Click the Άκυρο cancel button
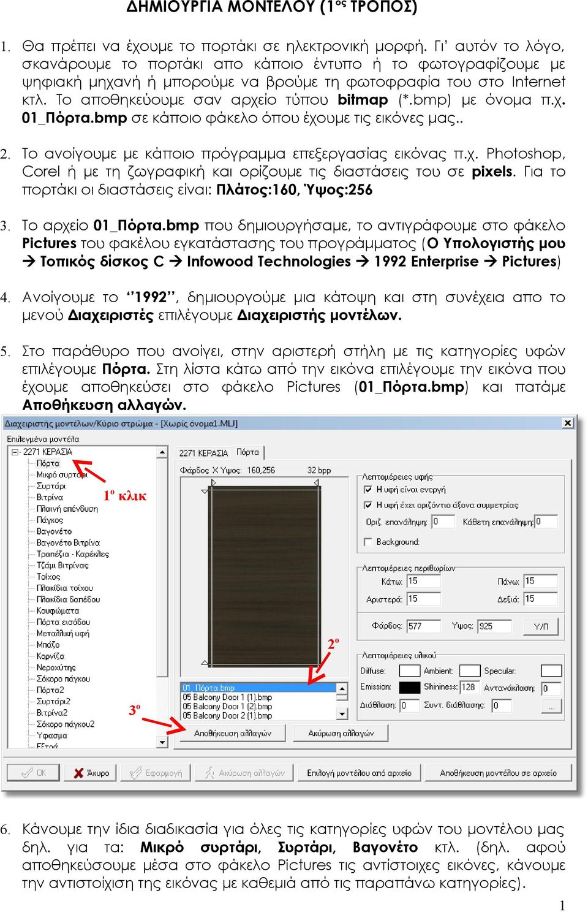This screenshot has height=912, width=588. point(92,773)
